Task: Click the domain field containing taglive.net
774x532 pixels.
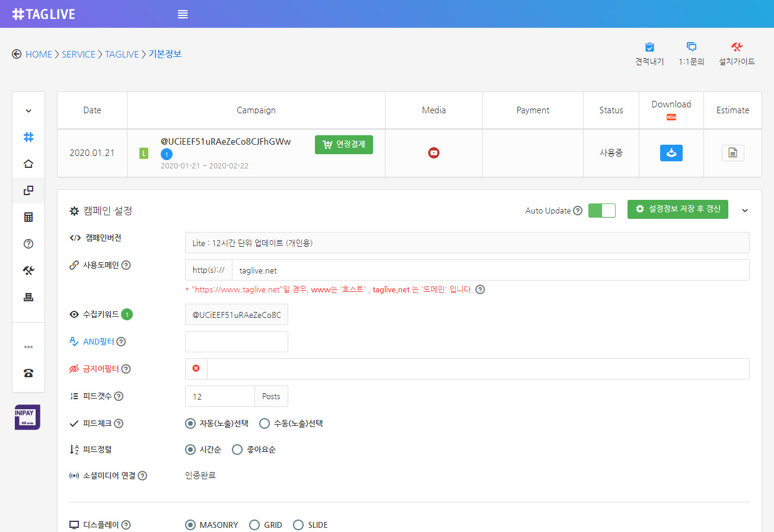Action: 490,270
